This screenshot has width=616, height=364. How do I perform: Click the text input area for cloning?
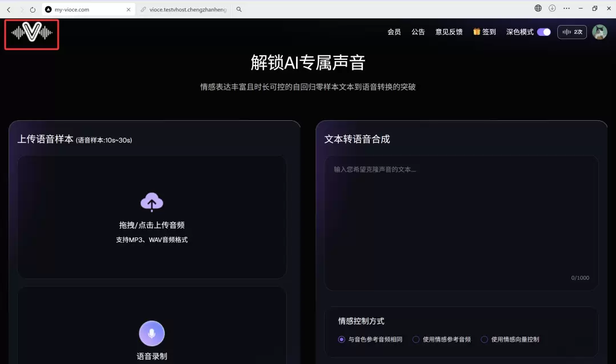point(461,223)
